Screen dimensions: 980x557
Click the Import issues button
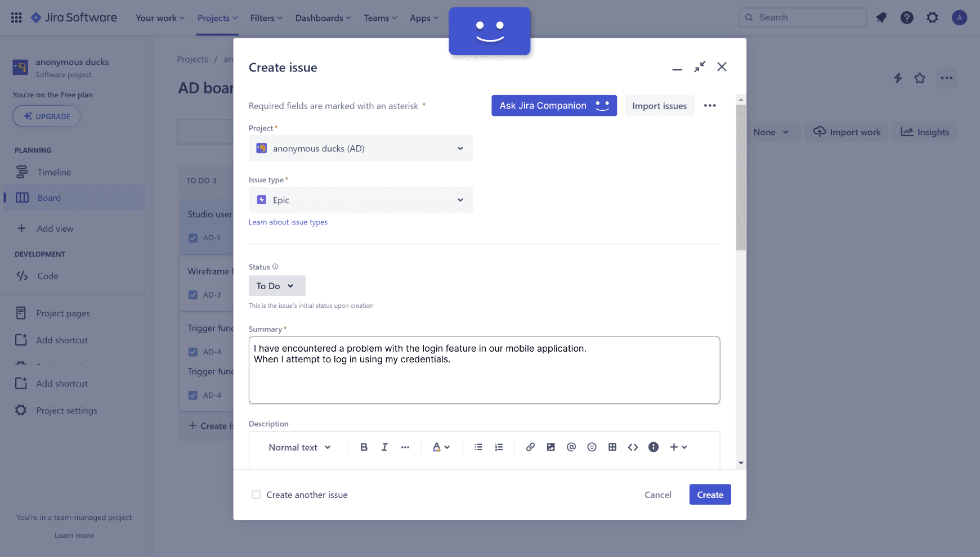point(659,106)
